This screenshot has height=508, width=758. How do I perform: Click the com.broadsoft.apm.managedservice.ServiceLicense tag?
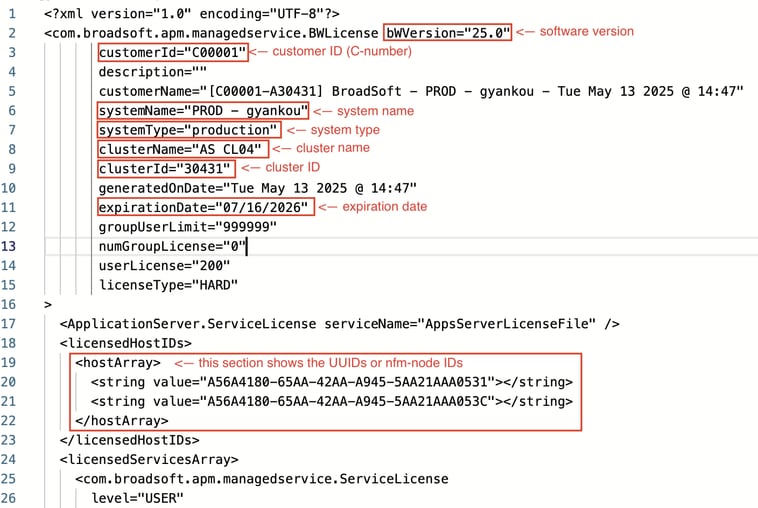coord(262,479)
